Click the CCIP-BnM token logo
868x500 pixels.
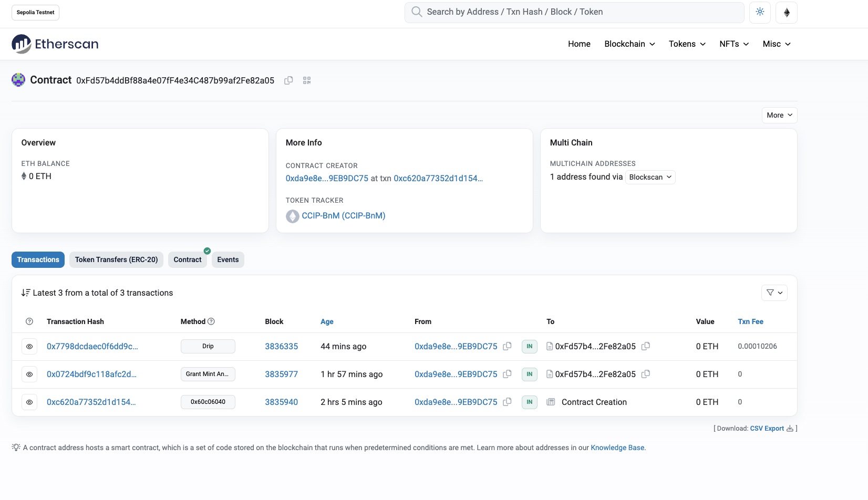click(293, 216)
